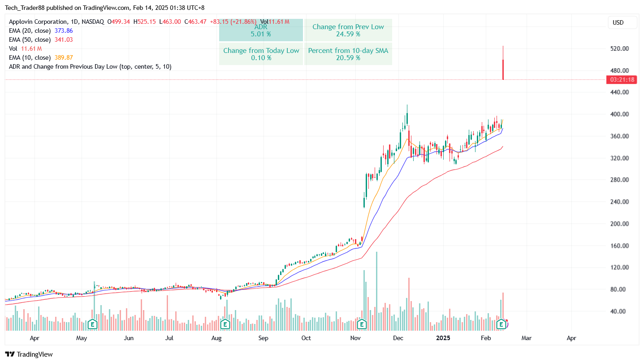The height and width of the screenshot is (363, 644).
Task: Click the 2025 year label on time axis
Action: click(444, 338)
